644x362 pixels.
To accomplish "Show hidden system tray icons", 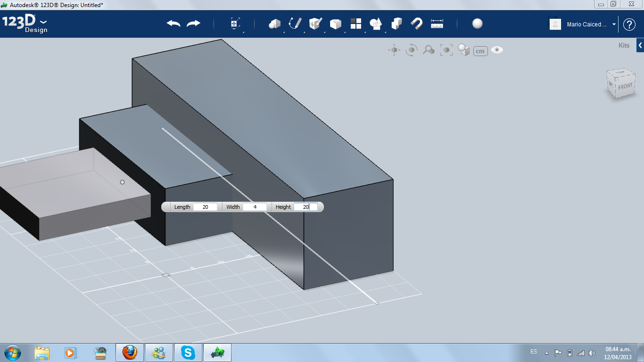I will (547, 353).
